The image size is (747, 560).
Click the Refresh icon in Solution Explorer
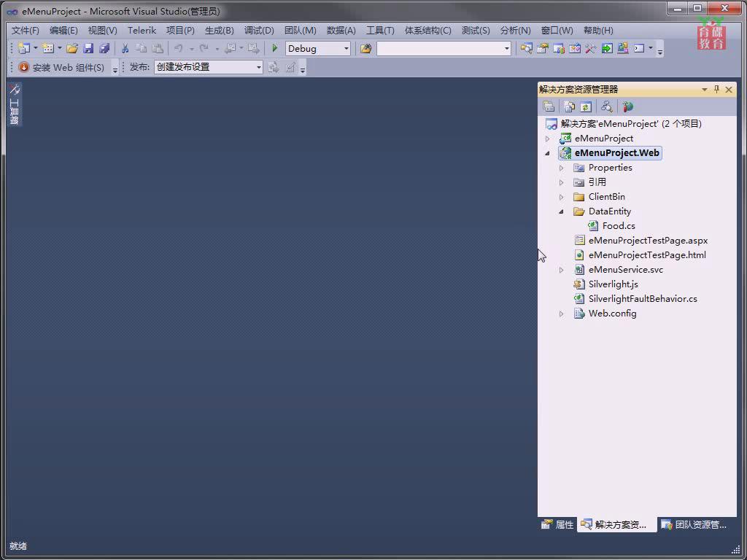586,106
